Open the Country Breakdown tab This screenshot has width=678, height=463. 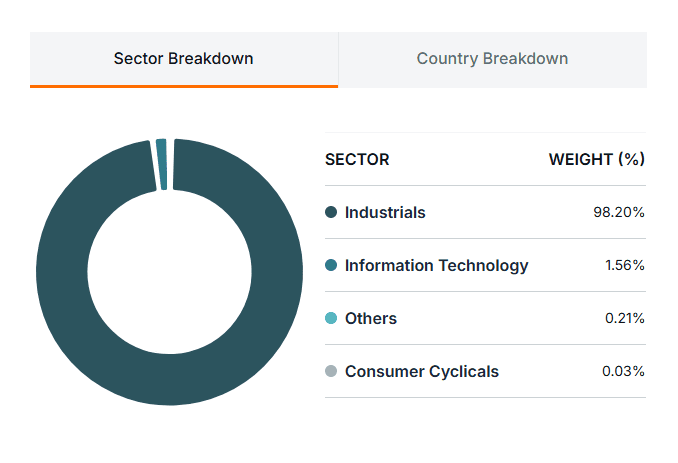point(493,59)
